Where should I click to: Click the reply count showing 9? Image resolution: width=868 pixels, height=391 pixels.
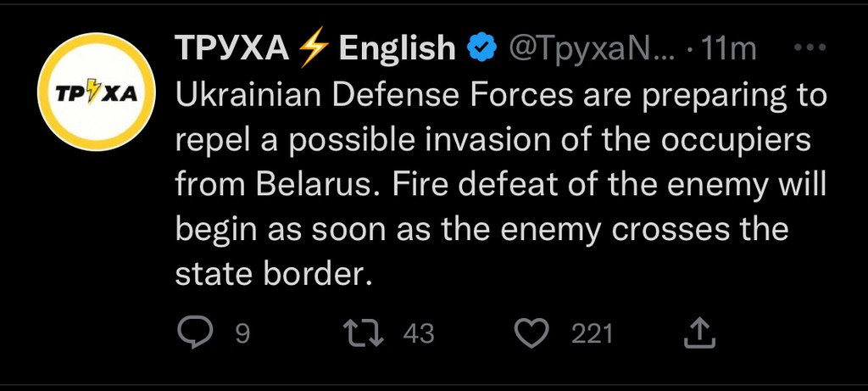coord(242,334)
